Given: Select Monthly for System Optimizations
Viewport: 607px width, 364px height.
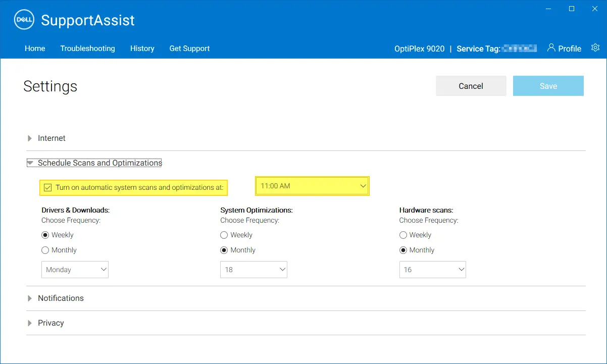Looking at the screenshot, I should tap(224, 250).
